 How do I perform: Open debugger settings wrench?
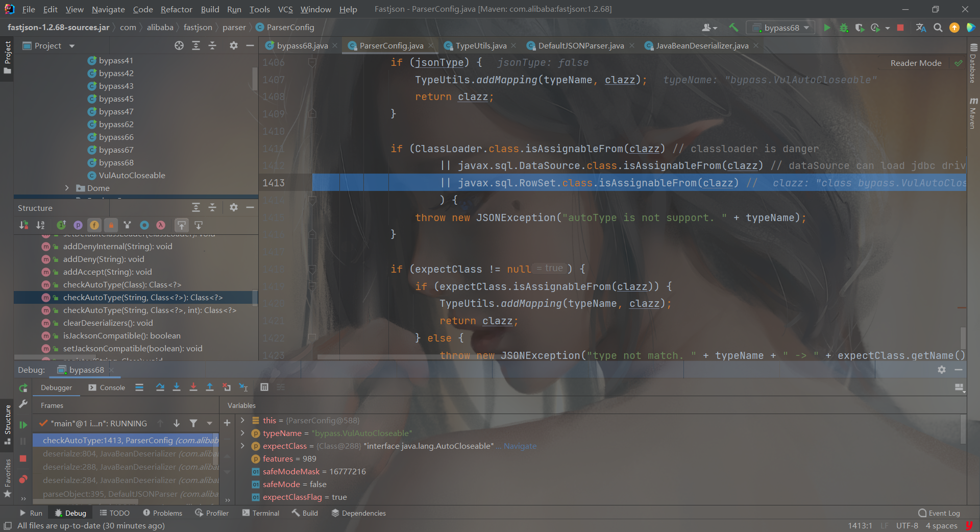coord(23,404)
